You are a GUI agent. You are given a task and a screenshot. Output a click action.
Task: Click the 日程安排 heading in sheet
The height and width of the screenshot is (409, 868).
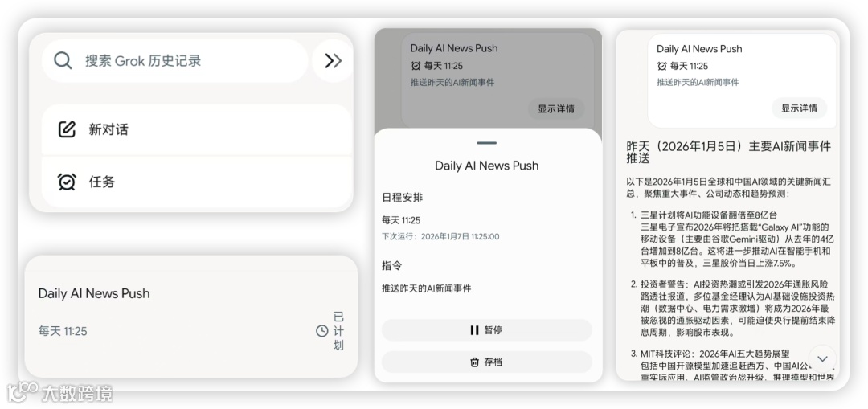coord(403,197)
